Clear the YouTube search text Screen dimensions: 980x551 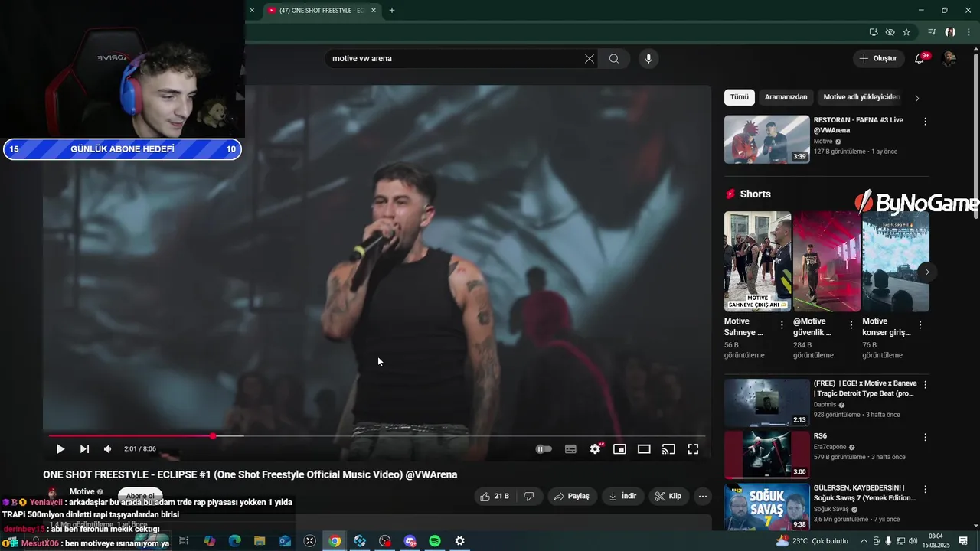(x=590, y=59)
